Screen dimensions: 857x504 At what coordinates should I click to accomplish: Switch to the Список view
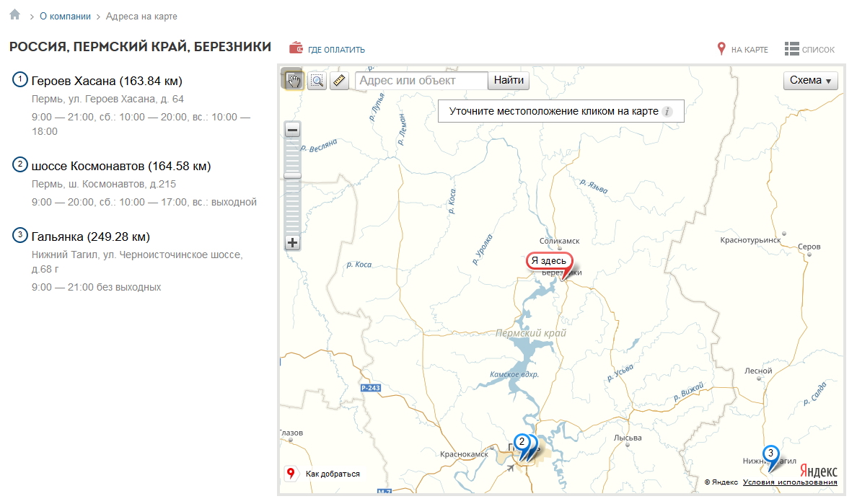click(x=809, y=50)
